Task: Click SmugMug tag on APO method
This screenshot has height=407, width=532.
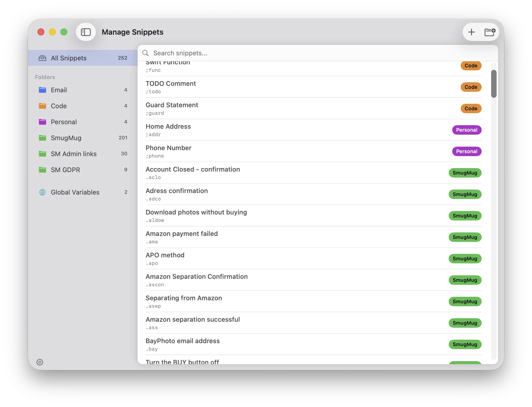Action: (x=465, y=259)
